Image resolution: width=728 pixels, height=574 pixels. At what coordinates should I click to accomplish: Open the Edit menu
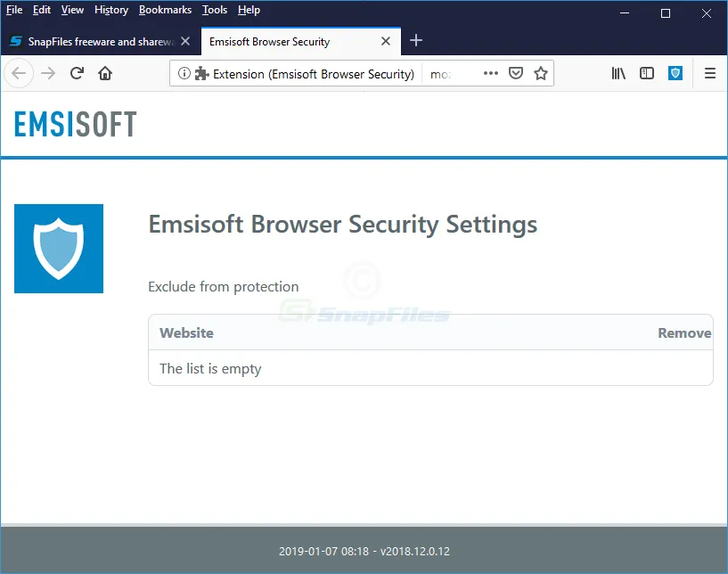pos(42,10)
